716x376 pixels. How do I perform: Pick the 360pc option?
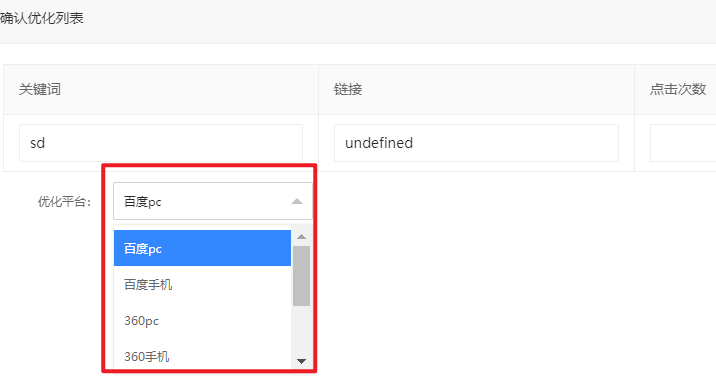[202, 321]
